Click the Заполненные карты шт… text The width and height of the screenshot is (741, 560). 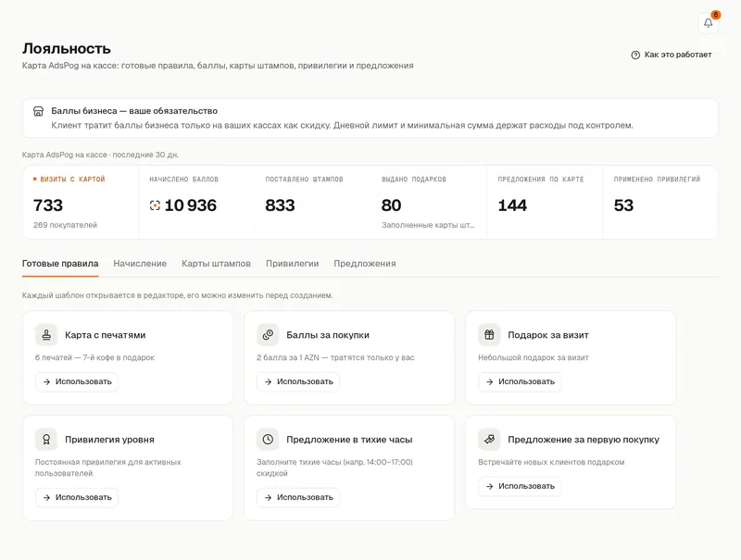coord(428,225)
